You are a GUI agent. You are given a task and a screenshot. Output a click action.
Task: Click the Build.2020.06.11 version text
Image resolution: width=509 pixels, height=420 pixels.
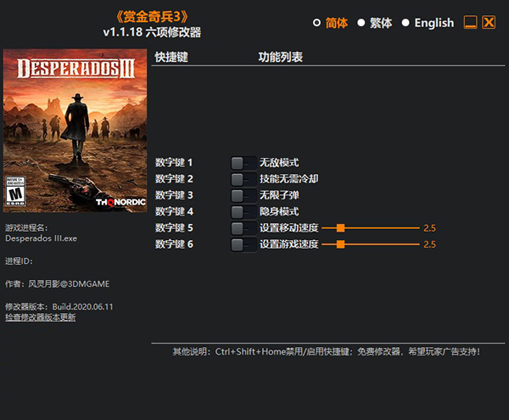83,306
